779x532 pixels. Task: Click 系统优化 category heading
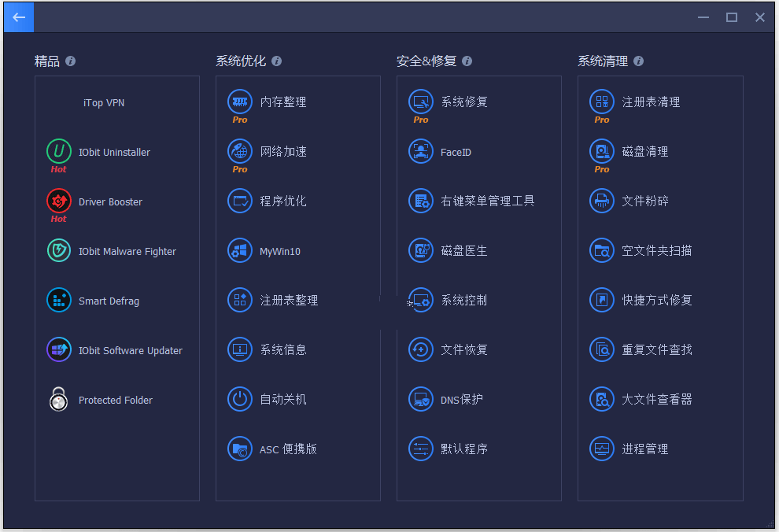241,61
